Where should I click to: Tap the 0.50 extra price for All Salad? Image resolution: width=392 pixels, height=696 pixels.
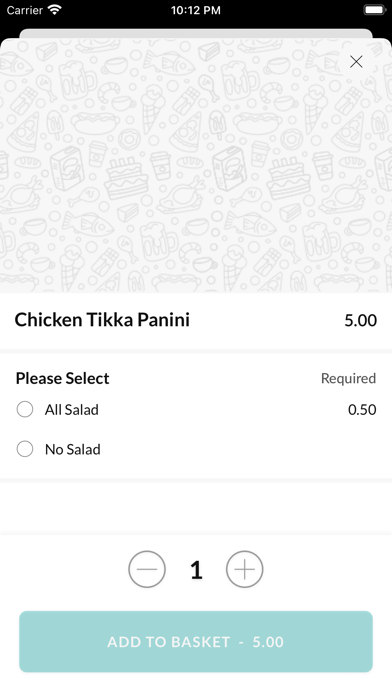click(362, 410)
